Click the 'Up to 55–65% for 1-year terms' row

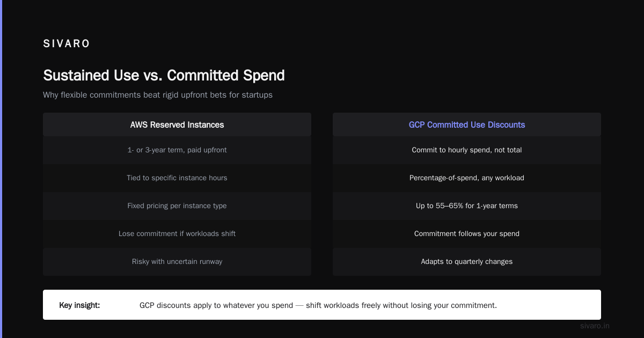coord(467,206)
